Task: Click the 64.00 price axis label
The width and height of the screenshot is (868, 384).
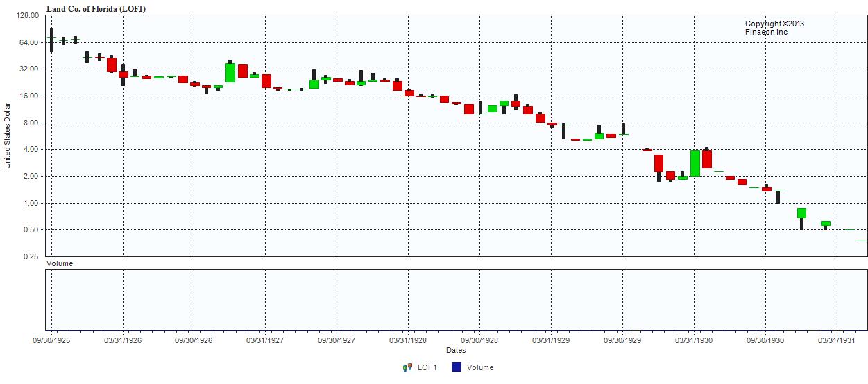Action: pyautogui.click(x=30, y=42)
